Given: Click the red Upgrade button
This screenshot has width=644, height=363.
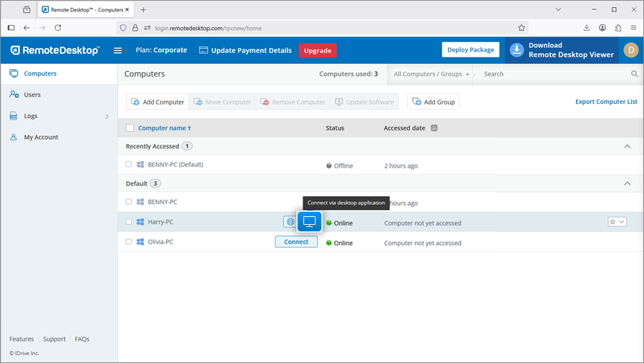Looking at the screenshot, I should coord(318,50).
